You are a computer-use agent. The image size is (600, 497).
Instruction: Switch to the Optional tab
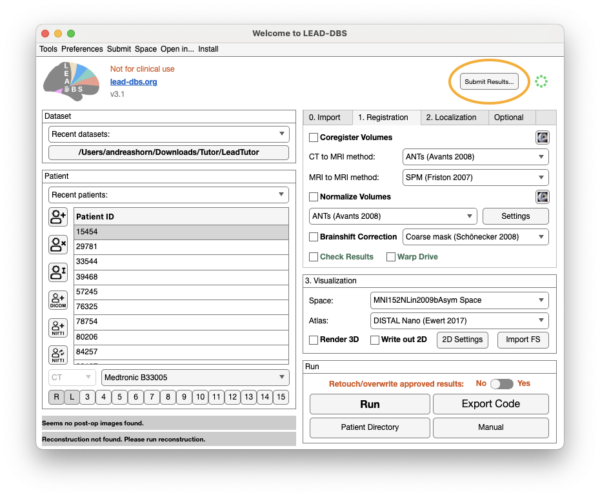click(x=512, y=117)
